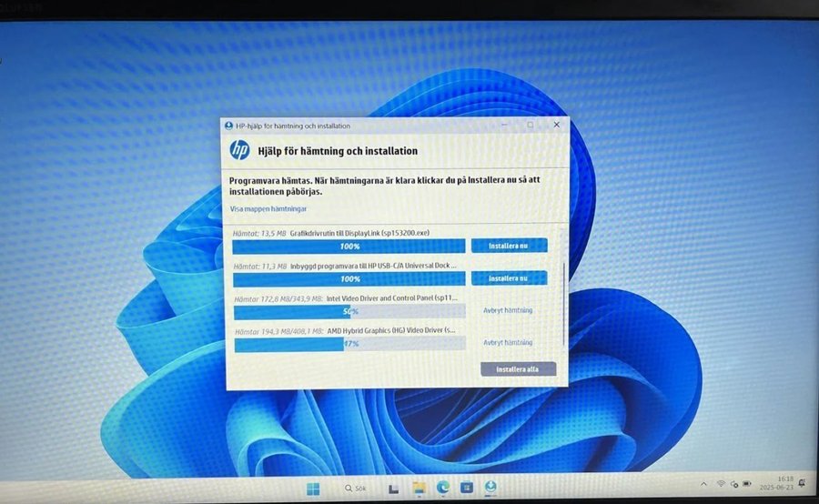Image resolution: width=819 pixels, height=504 pixels.
Task: Click the HP logo in the dialog header
Action: click(x=239, y=150)
